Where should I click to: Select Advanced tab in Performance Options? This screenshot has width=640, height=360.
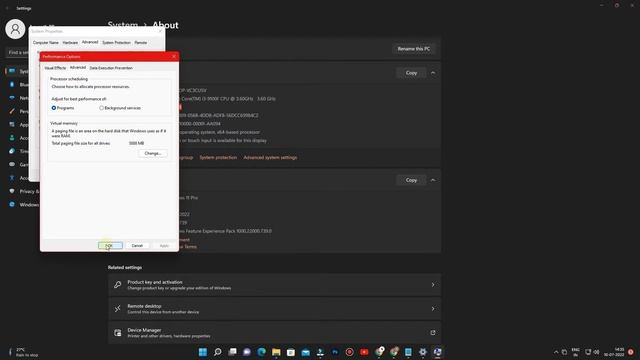[x=78, y=68]
